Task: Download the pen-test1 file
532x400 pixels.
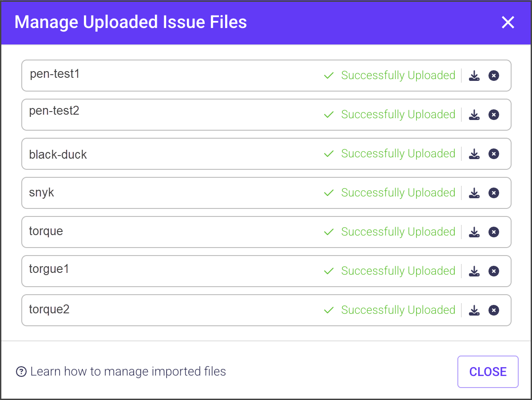Action: [474, 76]
